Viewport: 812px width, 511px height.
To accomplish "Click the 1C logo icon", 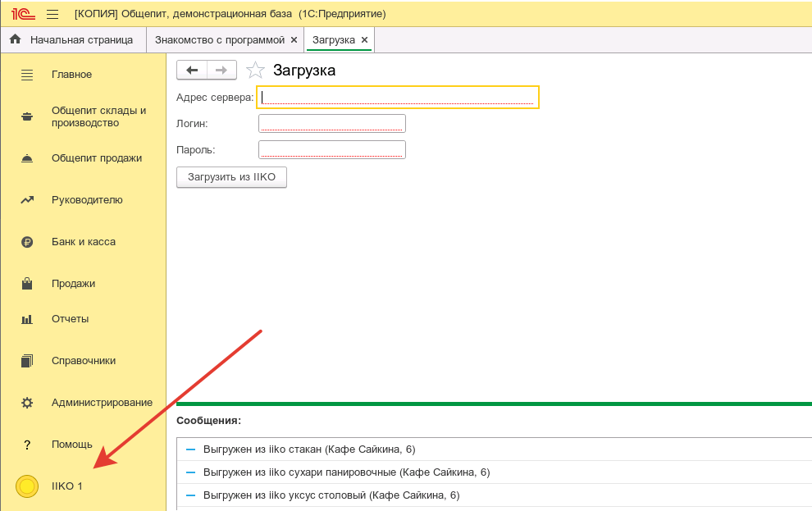I will [23, 14].
